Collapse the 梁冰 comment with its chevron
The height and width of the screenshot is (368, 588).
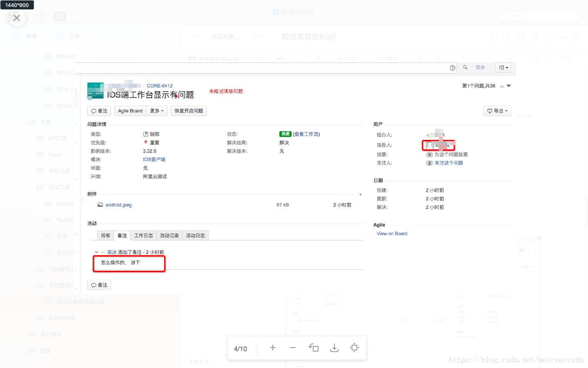(x=96, y=252)
